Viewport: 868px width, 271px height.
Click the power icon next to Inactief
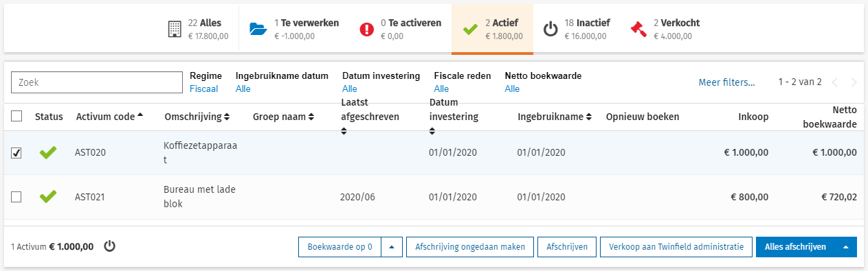click(x=550, y=30)
